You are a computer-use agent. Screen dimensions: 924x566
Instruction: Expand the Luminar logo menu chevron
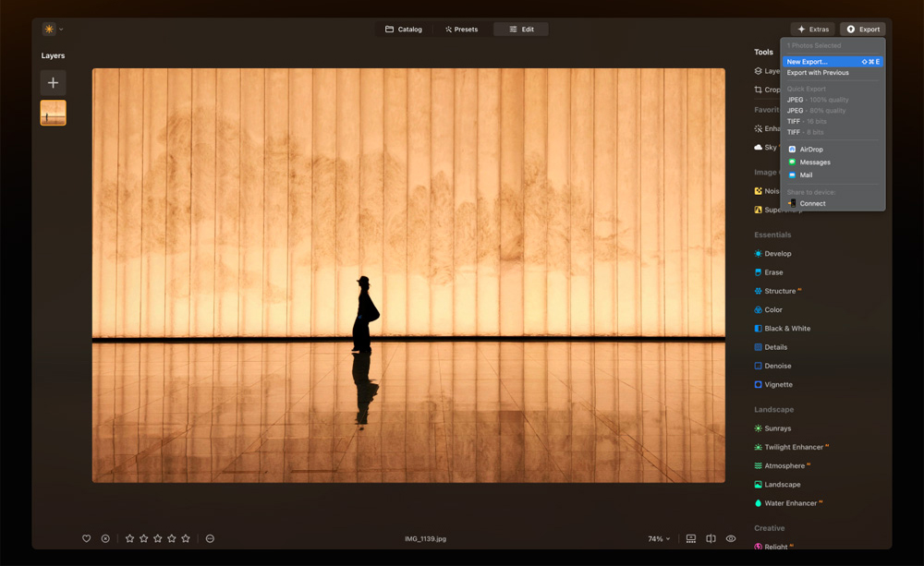61,30
